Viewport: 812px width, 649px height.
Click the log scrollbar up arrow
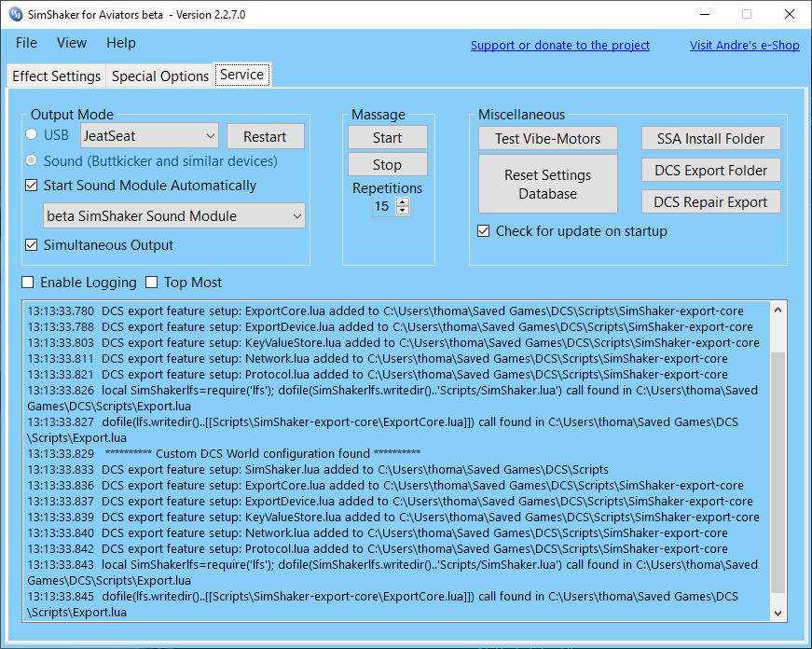pos(778,310)
